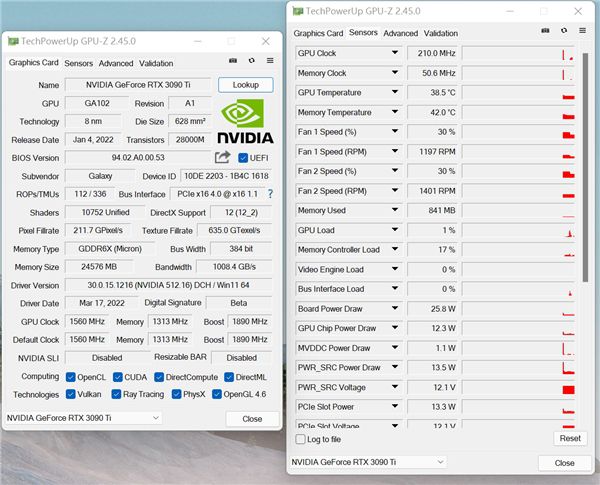This screenshot has height=485, width=600.
Task: Click the Driver Version value field
Action: tap(168, 285)
